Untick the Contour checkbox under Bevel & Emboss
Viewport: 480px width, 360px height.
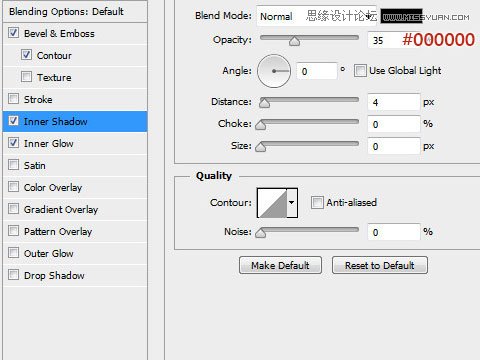(x=26, y=55)
